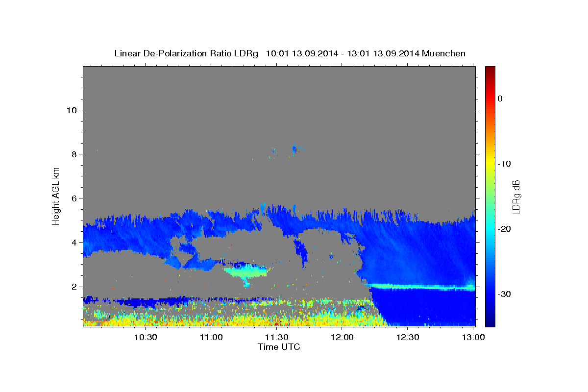Click the 12:30 time tick label
This screenshot has height=392, width=588.
pos(407,337)
